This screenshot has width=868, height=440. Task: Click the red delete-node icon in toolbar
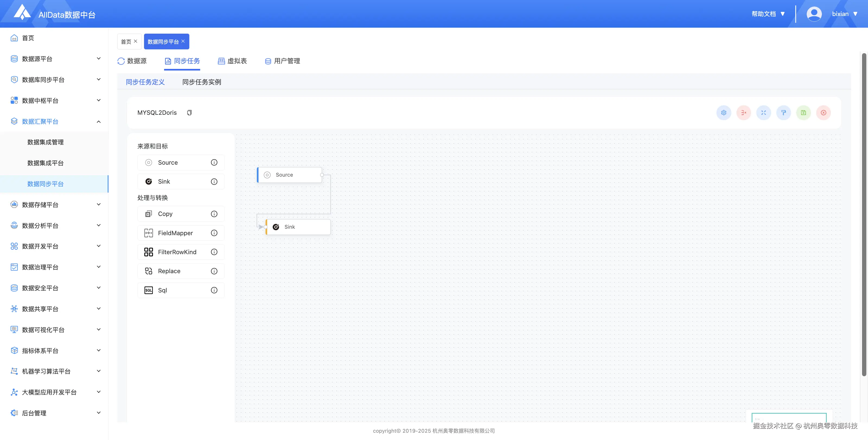[x=743, y=113]
